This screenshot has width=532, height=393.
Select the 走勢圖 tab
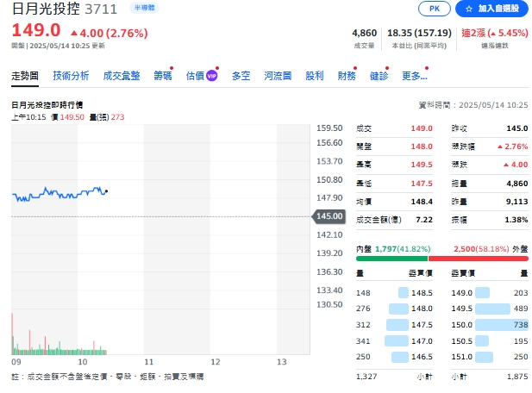[x=25, y=76]
